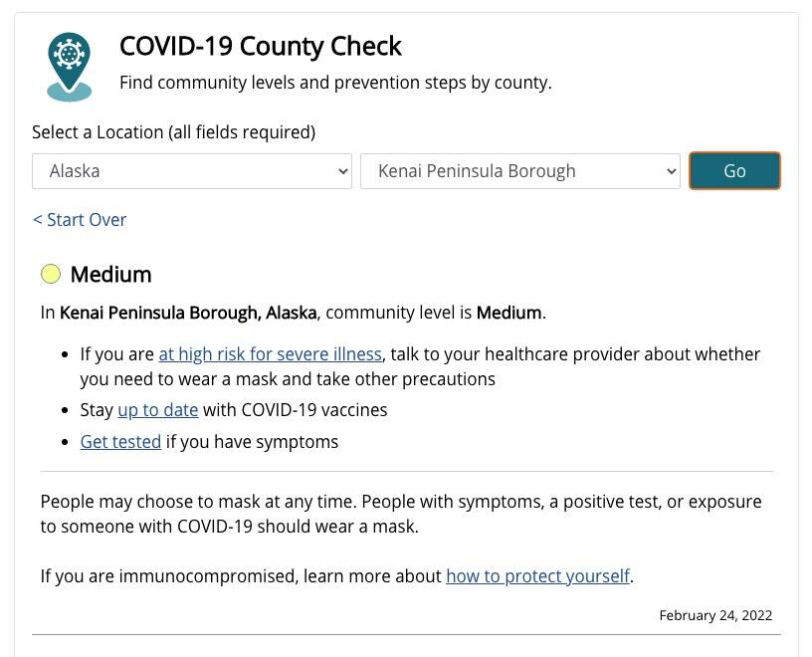Visit the how to protect yourself link
The height and width of the screenshot is (657, 812).
pyautogui.click(x=537, y=576)
